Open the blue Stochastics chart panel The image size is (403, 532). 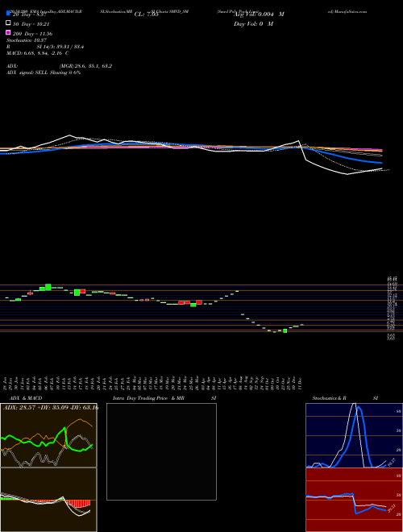click(x=354, y=435)
